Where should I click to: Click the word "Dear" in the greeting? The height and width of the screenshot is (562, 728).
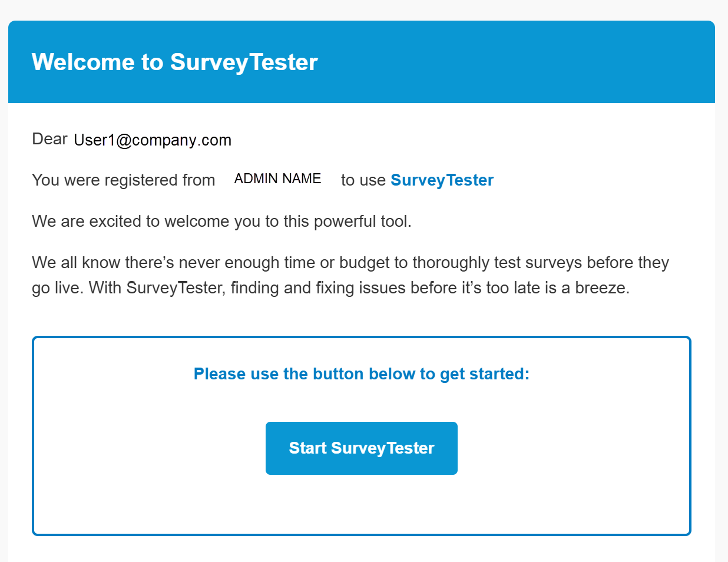point(49,139)
